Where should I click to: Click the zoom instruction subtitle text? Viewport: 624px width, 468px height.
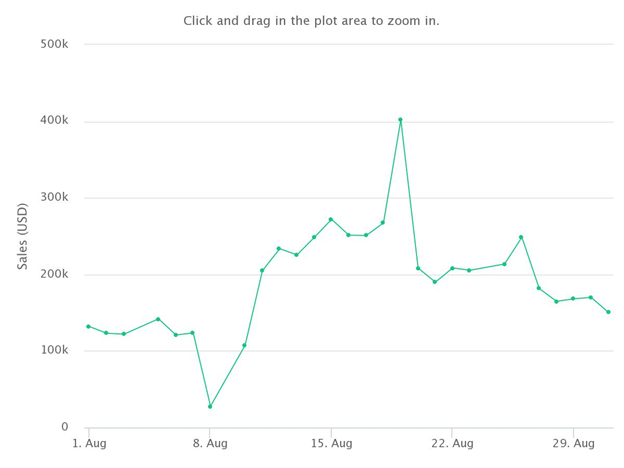pos(311,21)
